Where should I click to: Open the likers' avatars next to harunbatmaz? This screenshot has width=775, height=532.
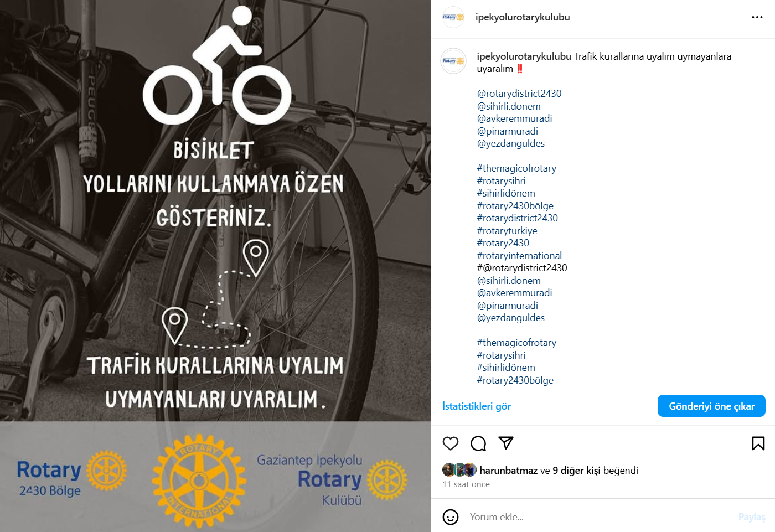pyautogui.click(x=459, y=470)
